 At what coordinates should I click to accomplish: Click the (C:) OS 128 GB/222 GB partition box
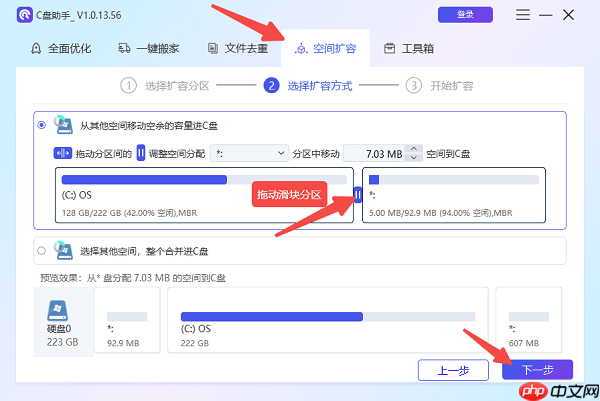[204, 195]
